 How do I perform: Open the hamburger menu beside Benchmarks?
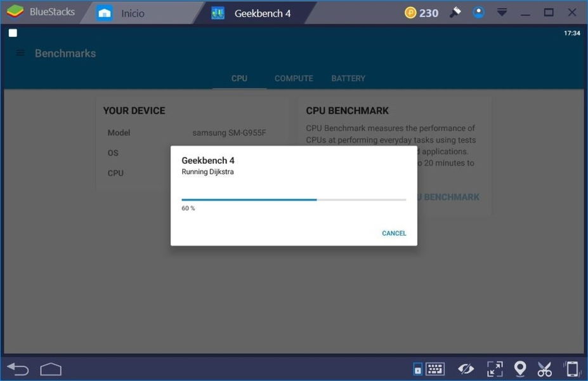(21, 53)
